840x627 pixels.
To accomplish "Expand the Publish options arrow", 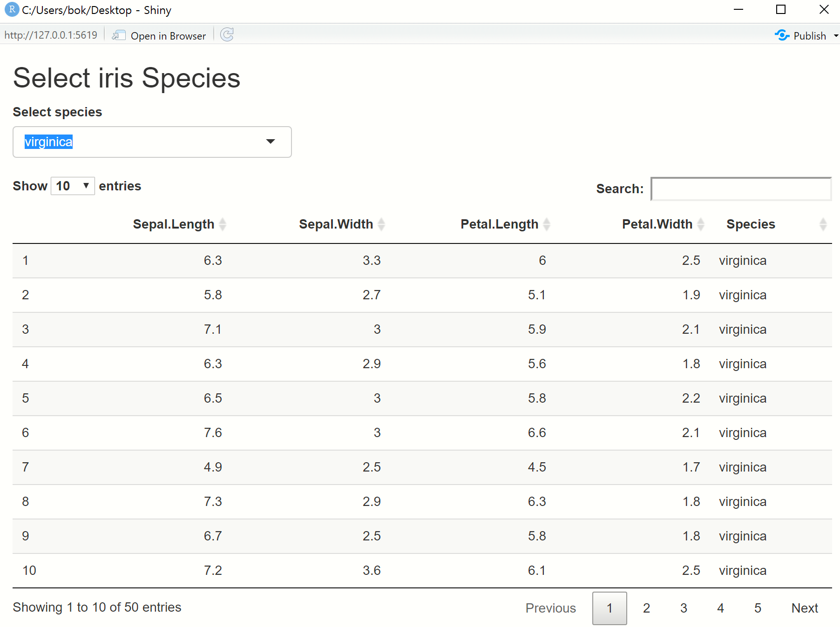I will 836,36.
